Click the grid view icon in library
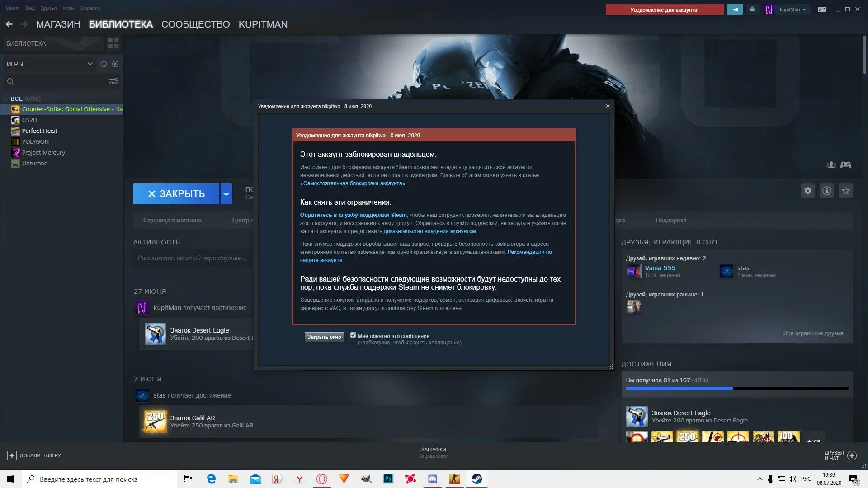This screenshot has width=868, height=488. click(x=113, y=43)
